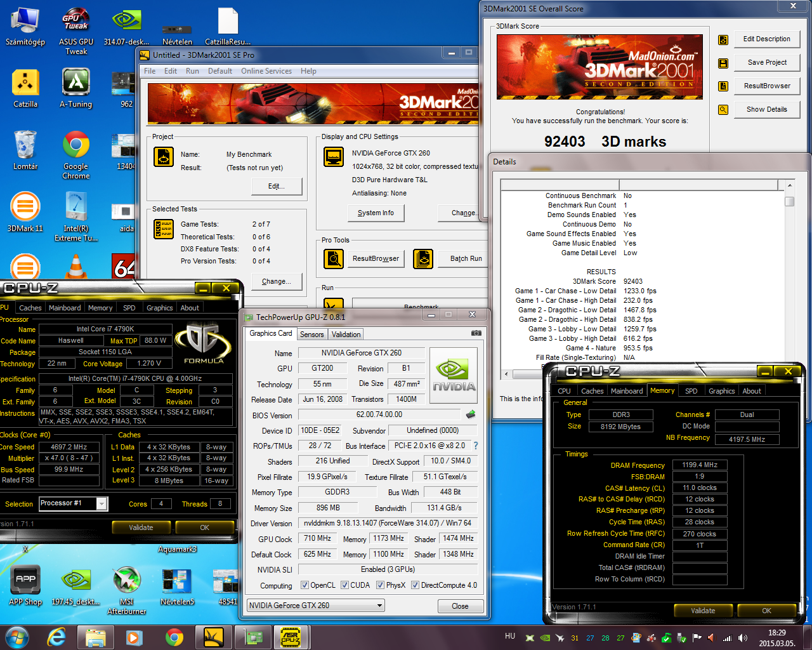Toggle the OpenCL checkbox in GPU-Z

[x=304, y=585]
